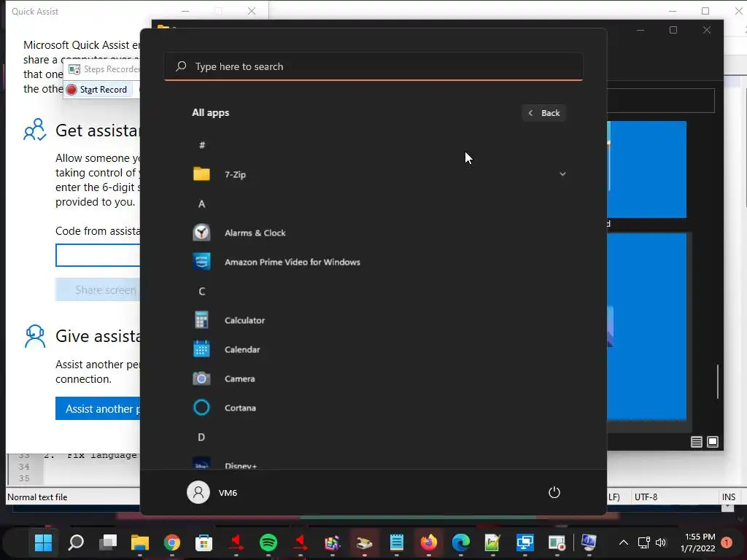Open the volume tray icon

point(661,542)
